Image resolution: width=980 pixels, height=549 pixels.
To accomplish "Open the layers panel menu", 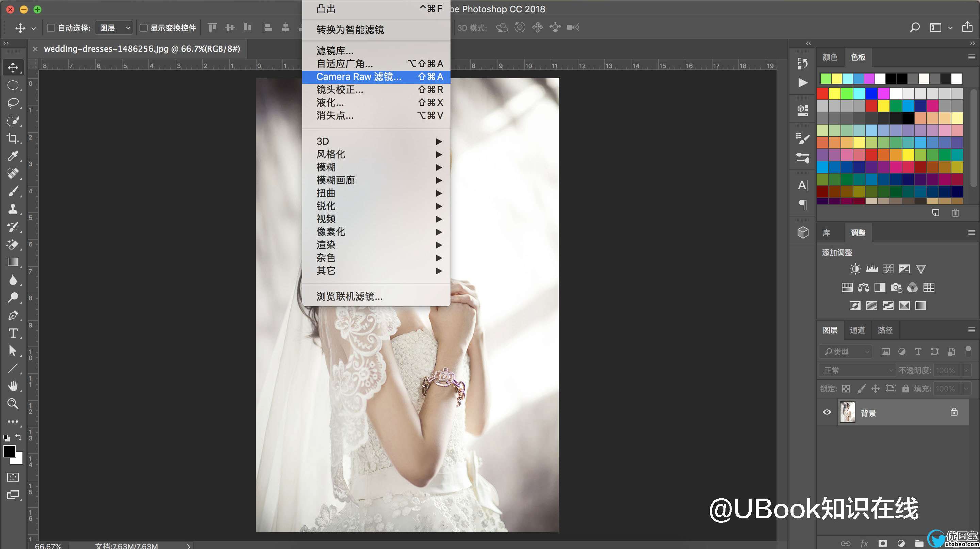I will tap(971, 330).
